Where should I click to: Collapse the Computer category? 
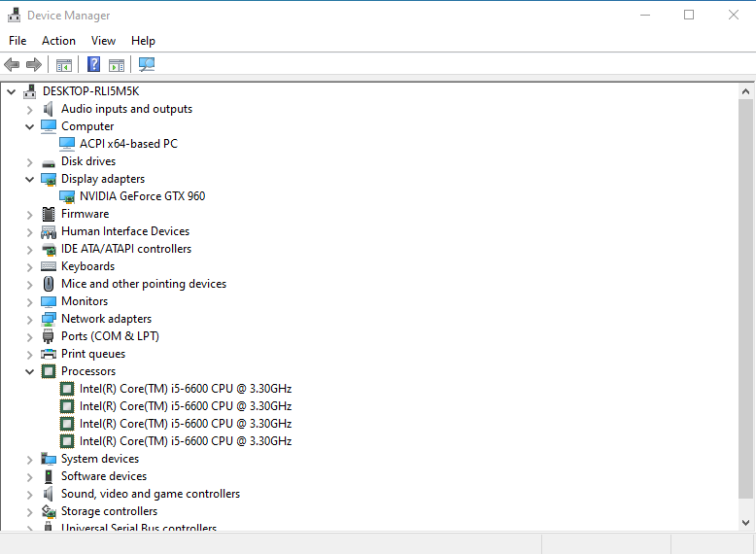click(x=30, y=126)
